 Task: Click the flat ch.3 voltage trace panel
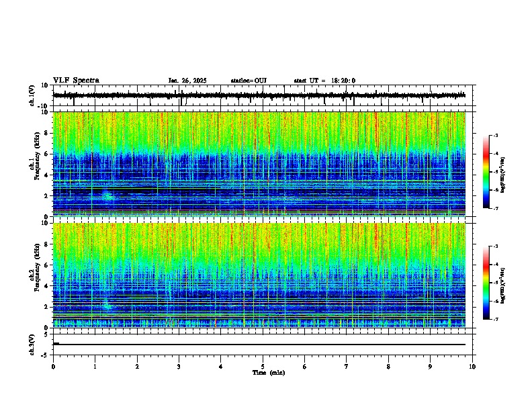tap(263, 345)
